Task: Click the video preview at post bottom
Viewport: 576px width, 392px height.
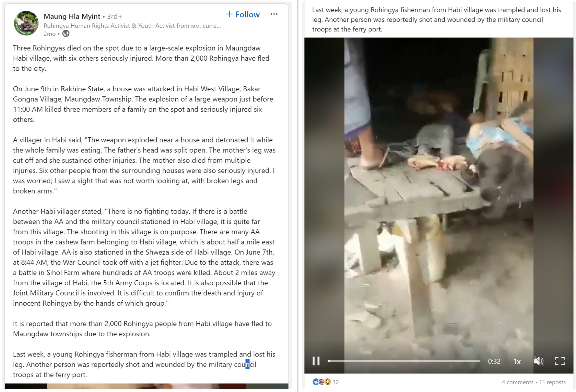Action: (x=146, y=386)
